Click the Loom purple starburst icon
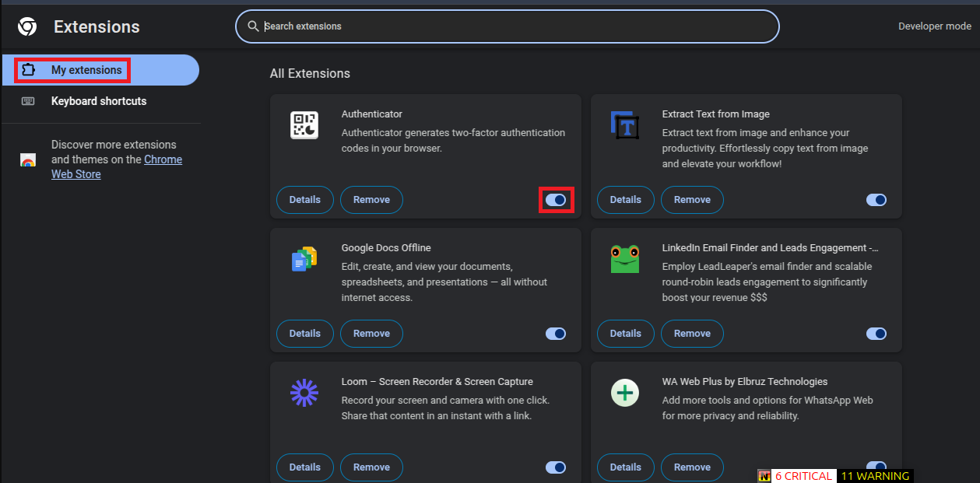This screenshot has height=483, width=980. pos(304,393)
